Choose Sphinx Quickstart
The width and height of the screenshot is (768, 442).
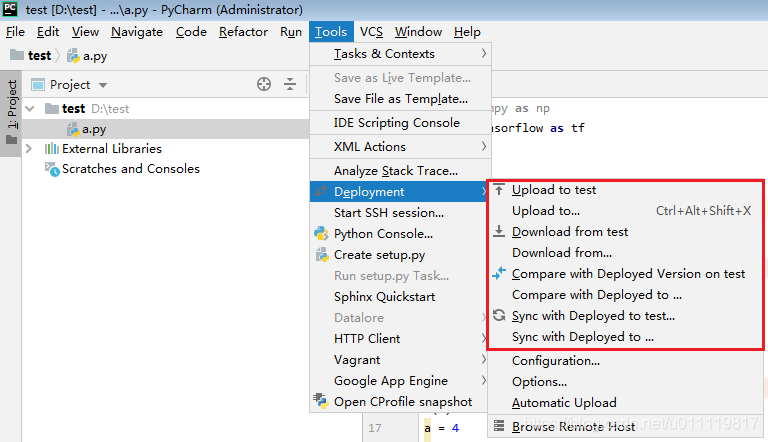(398, 296)
